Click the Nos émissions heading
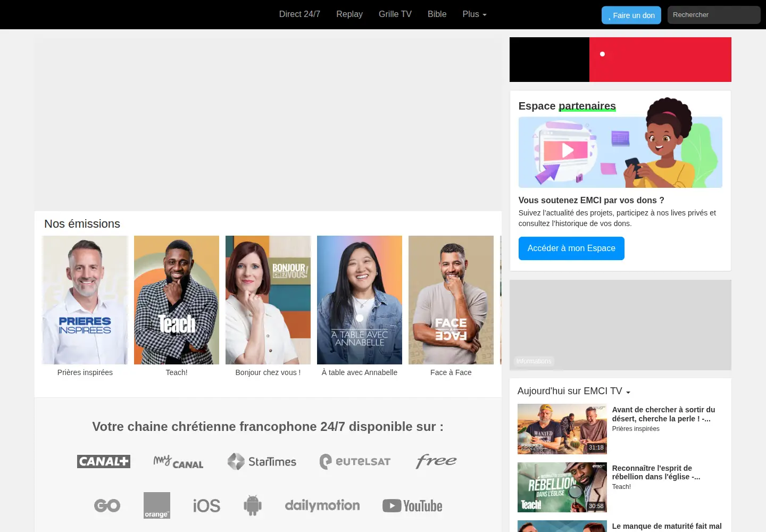This screenshot has height=532, width=766. (82, 224)
